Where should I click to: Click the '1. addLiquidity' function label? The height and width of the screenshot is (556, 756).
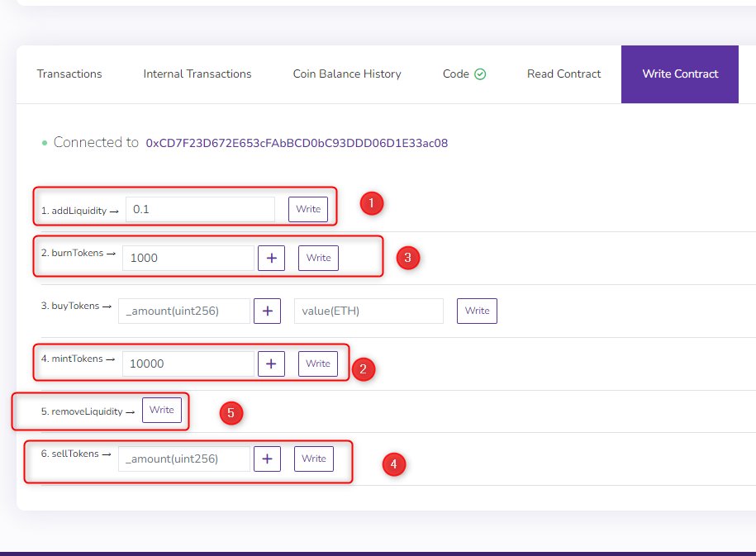[74, 211]
